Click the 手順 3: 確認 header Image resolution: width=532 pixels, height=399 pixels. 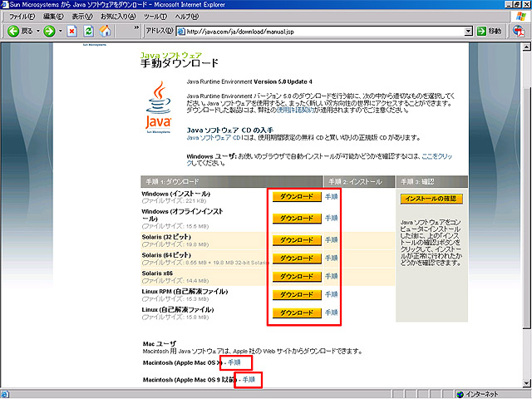[x=432, y=182]
